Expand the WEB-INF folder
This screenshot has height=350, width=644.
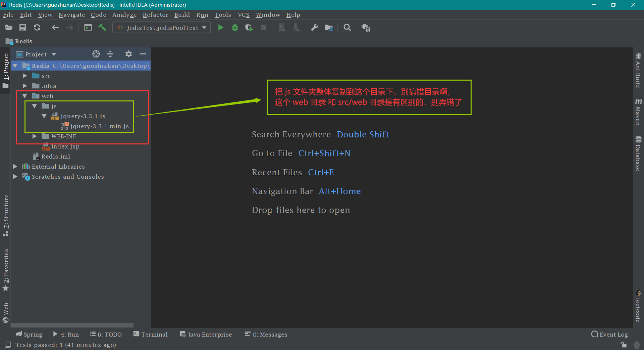35,136
